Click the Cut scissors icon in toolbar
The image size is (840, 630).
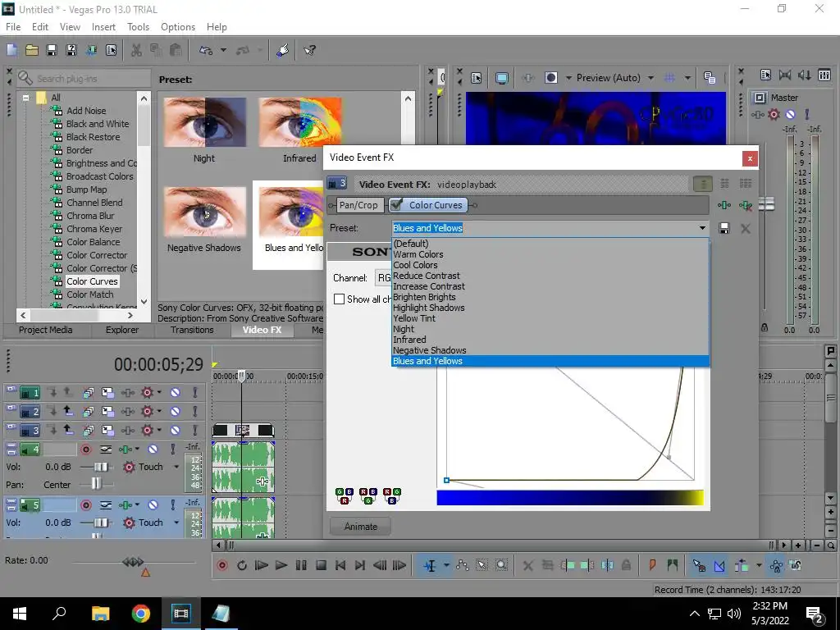coord(136,50)
